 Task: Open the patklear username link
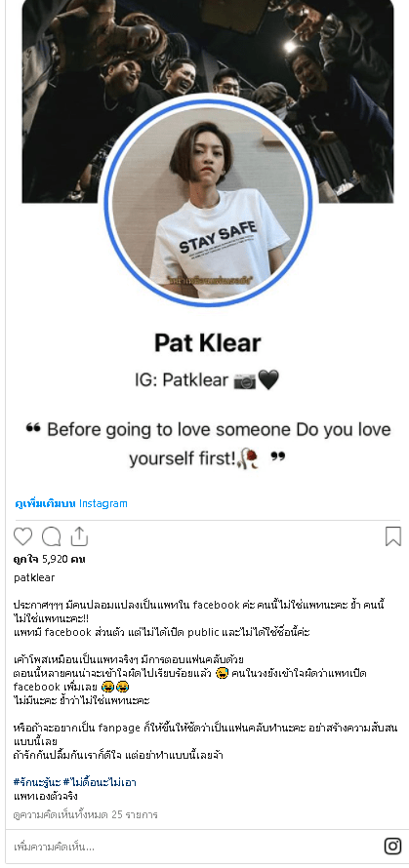click(34, 577)
